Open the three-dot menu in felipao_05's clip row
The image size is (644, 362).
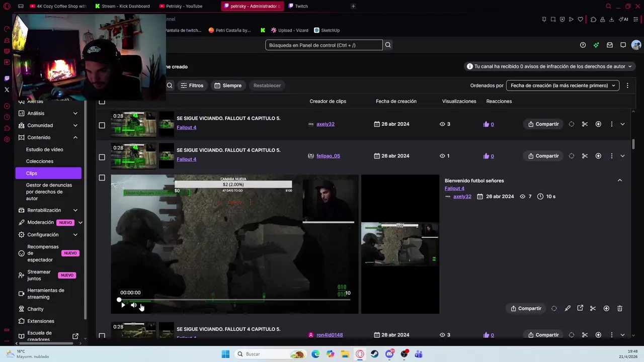612,156
